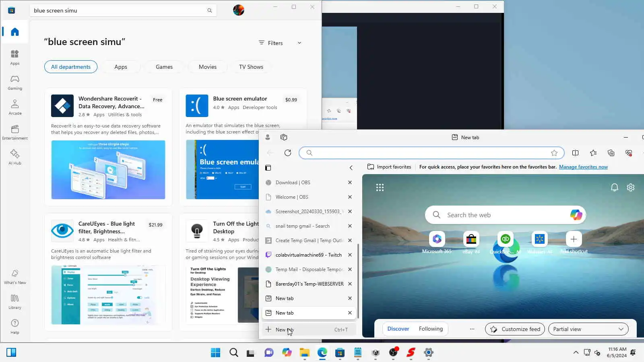Close the Create Temp Gmail tab
Screen dimensions: 644x362
click(350, 241)
